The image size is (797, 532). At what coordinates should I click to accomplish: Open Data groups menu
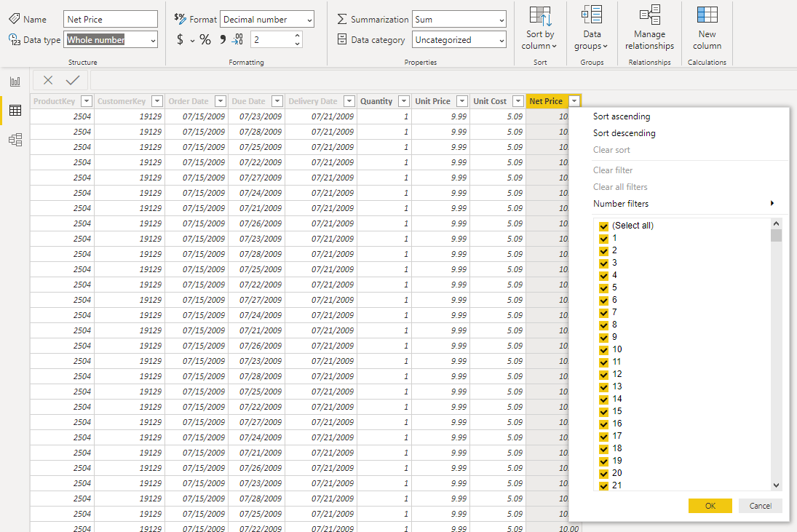pyautogui.click(x=592, y=28)
